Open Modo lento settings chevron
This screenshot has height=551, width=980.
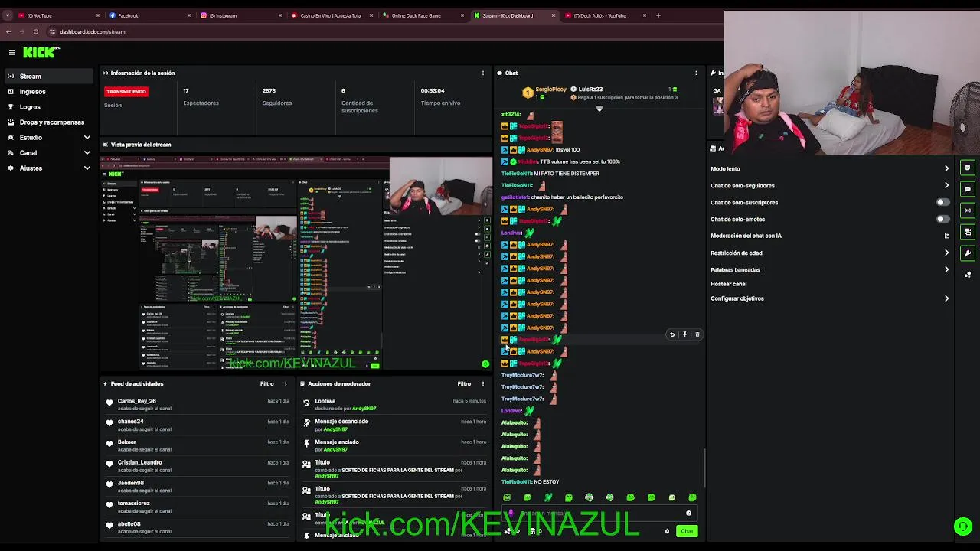tap(946, 168)
